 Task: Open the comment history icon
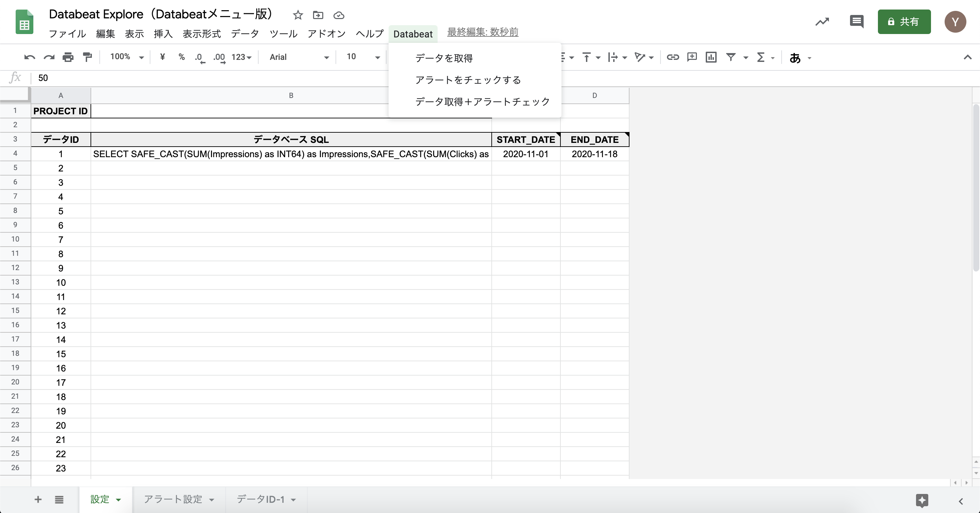[856, 22]
